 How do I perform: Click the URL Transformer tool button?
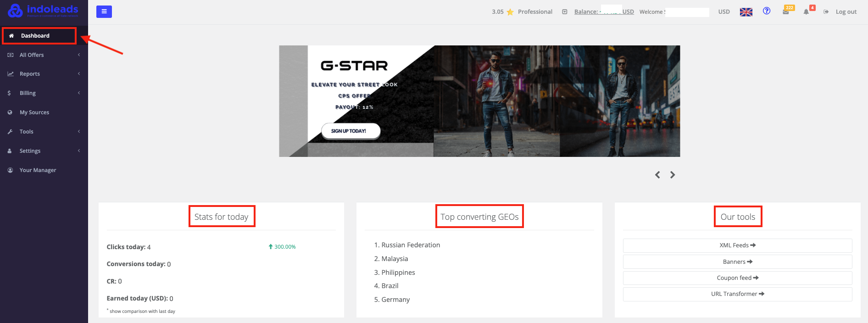click(x=737, y=294)
